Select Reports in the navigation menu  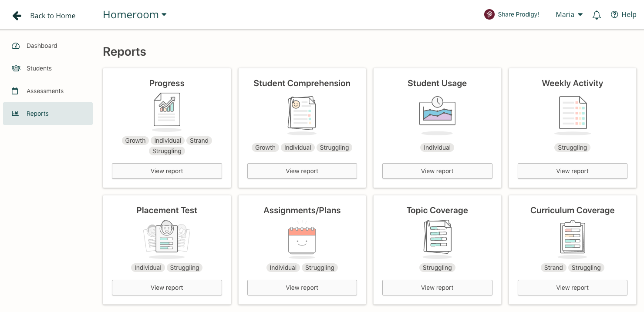click(37, 114)
